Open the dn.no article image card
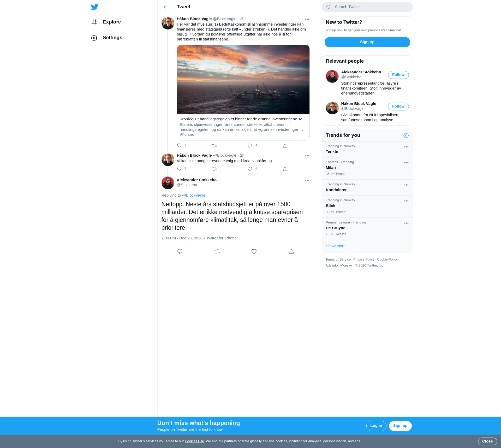Screen dimensions: 501x448 point(243,80)
